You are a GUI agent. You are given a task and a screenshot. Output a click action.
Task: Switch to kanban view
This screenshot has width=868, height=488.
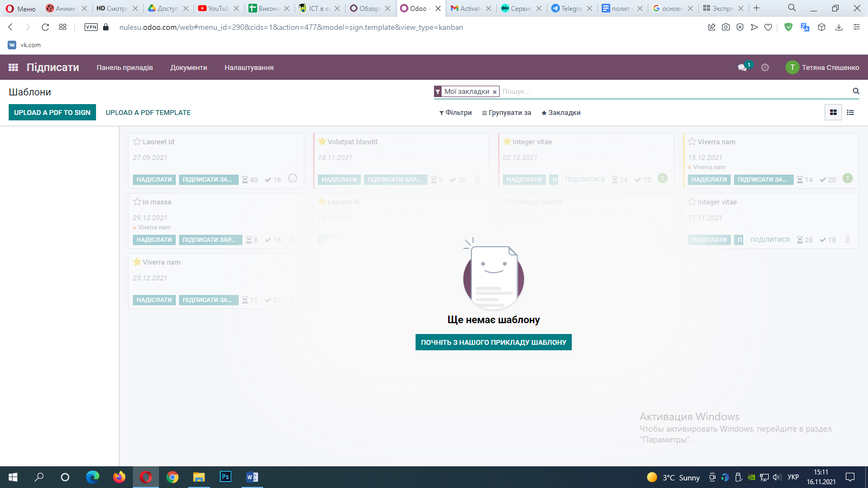click(x=833, y=112)
